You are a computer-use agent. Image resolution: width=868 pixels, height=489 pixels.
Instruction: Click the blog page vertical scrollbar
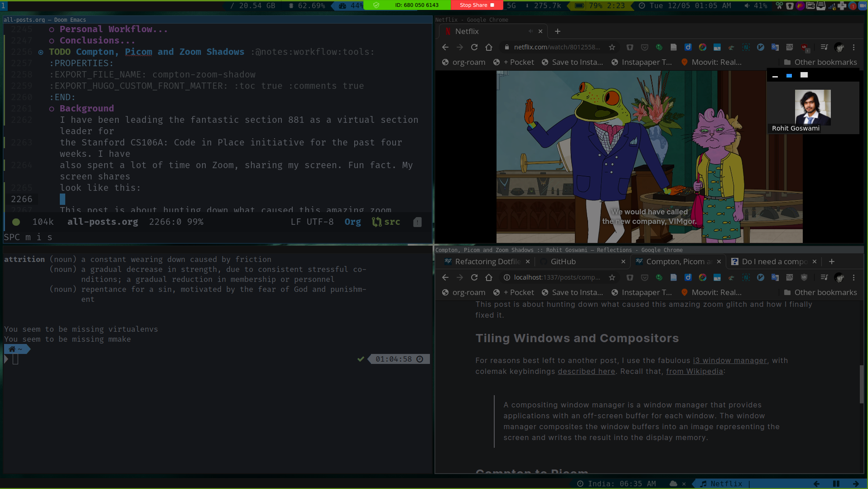pos(861,383)
